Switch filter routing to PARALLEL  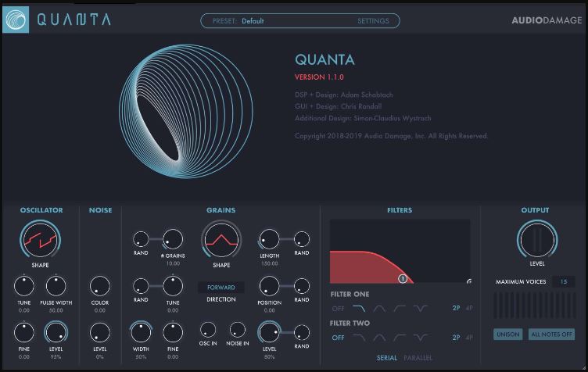(418, 358)
